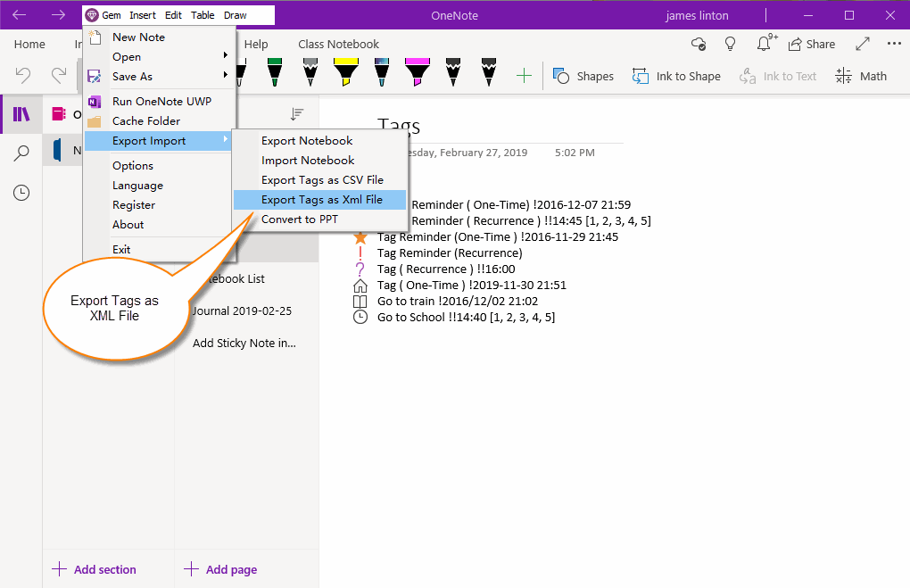Click the redo icon

[x=59, y=75]
